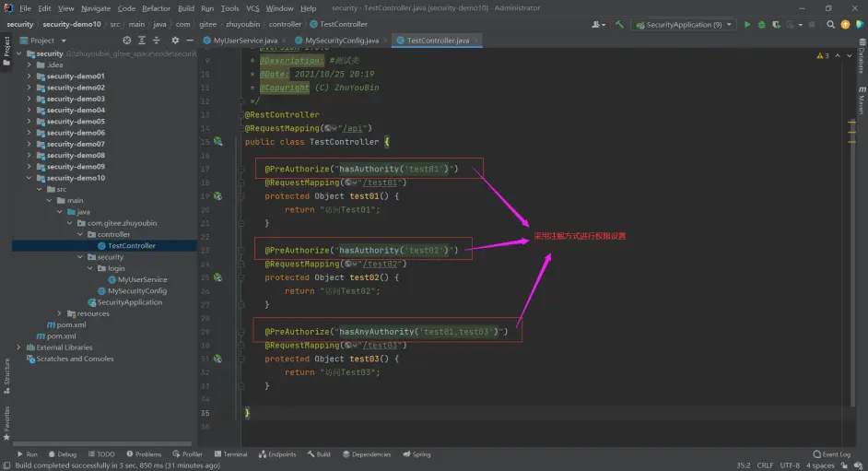Collapse all in the Project panel
This screenshot has width=868, height=471.
coord(158,41)
